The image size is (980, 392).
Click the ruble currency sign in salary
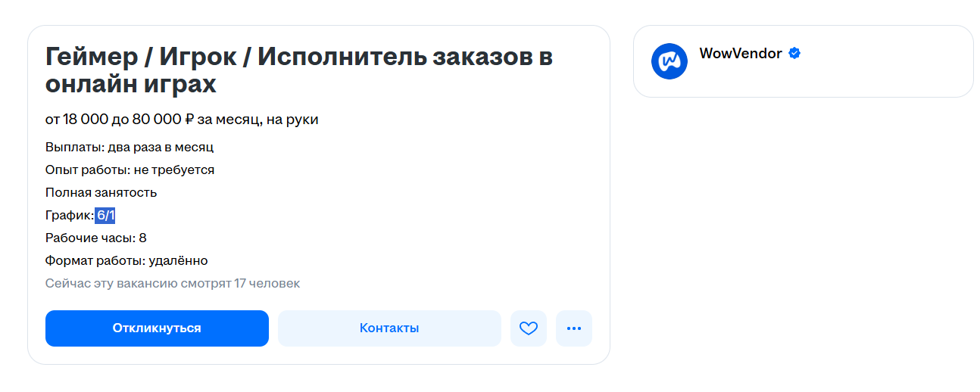click(x=189, y=120)
